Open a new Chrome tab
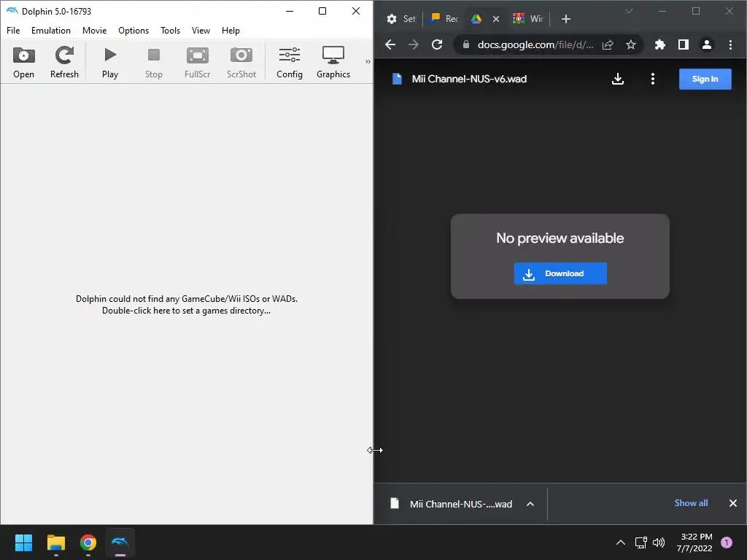Image resolution: width=747 pixels, height=560 pixels. pyautogui.click(x=566, y=19)
